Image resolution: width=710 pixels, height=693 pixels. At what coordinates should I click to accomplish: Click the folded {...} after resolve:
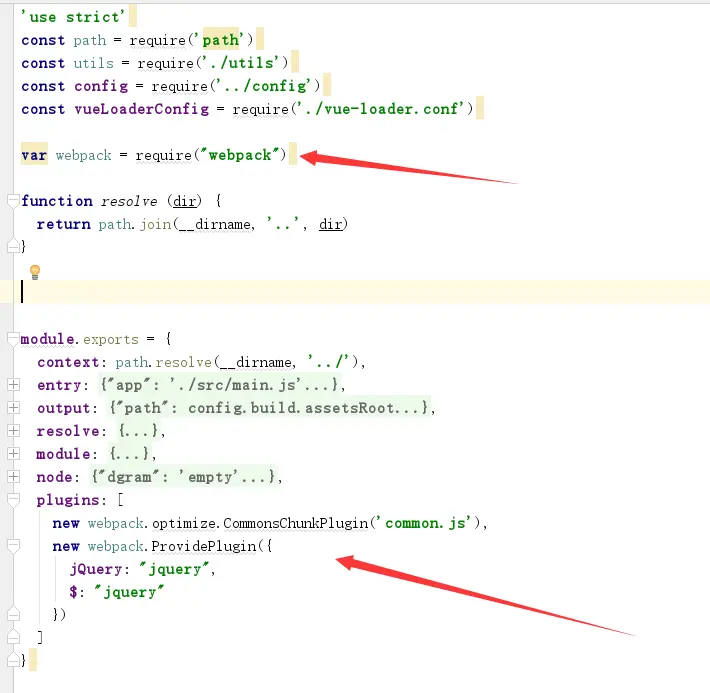click(x=138, y=431)
